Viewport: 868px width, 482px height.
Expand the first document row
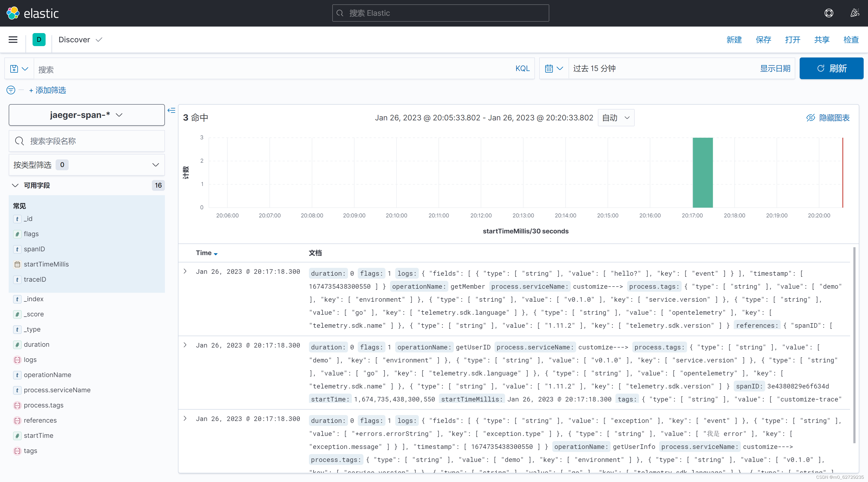(185, 271)
